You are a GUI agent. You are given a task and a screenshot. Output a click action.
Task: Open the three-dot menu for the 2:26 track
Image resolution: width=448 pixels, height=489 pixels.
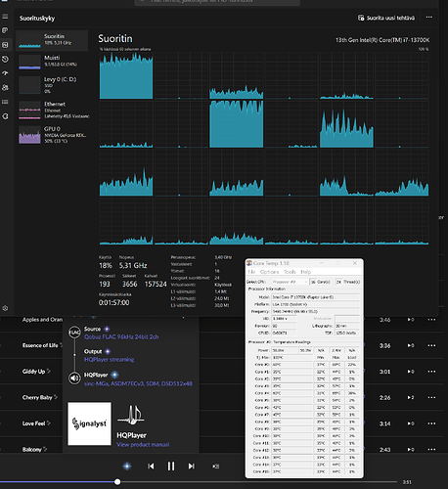coord(431,397)
